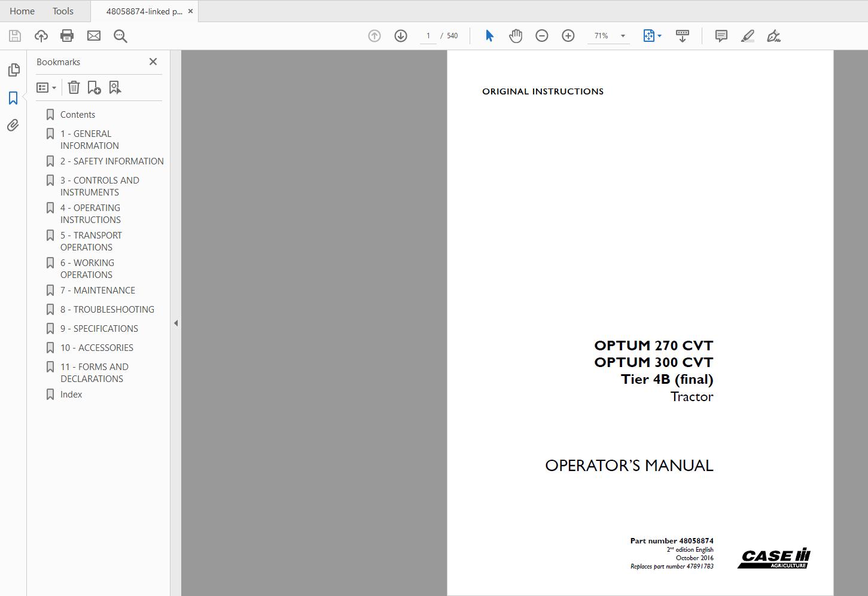Screen dimensions: 868x596
Task: Go to previous page arrow
Action: [x=374, y=36]
